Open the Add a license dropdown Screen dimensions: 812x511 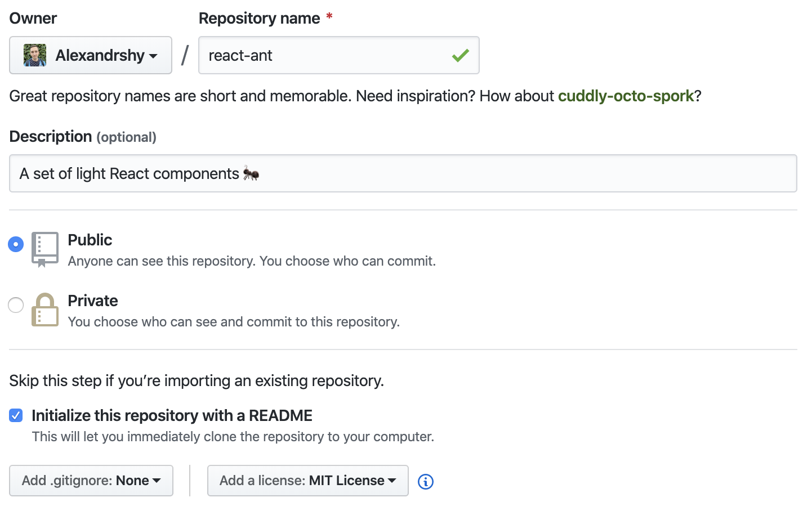click(307, 481)
